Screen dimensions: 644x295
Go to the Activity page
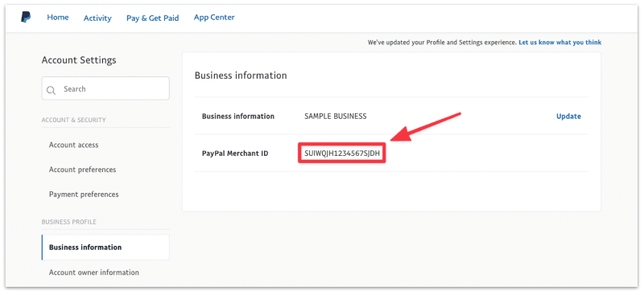97,18
